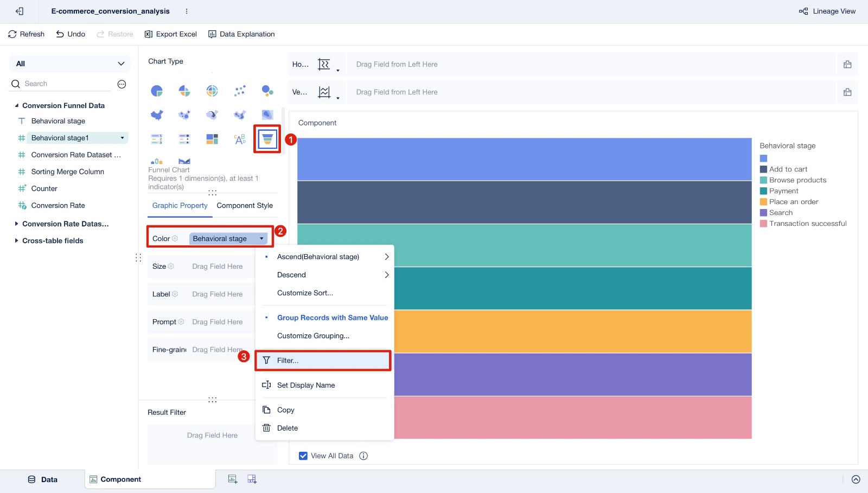Open the All dataset dropdown

click(70, 64)
